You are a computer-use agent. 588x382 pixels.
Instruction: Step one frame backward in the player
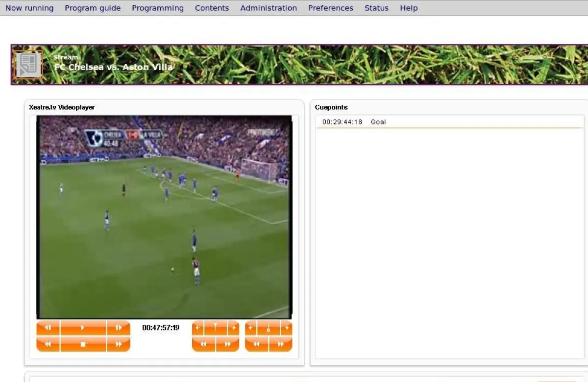tap(48, 328)
